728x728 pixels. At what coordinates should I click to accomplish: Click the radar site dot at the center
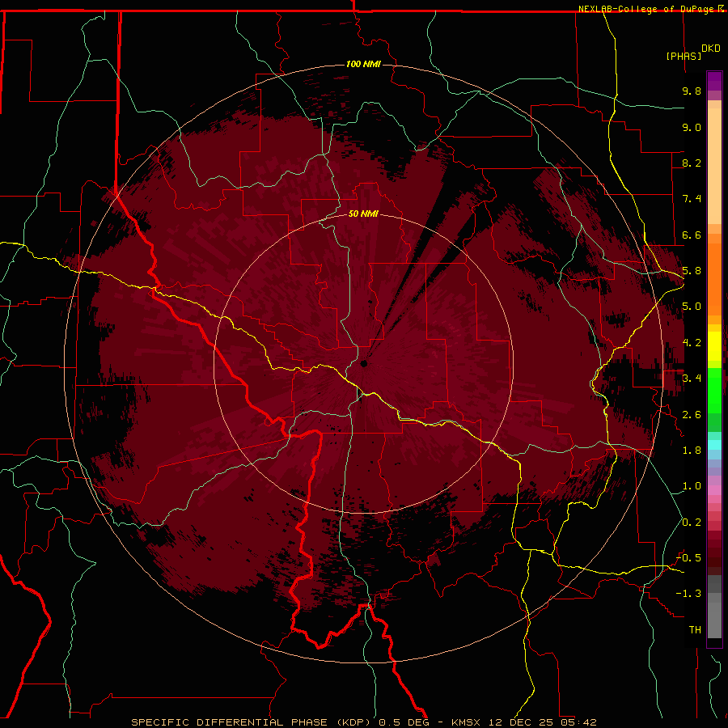(x=364, y=363)
